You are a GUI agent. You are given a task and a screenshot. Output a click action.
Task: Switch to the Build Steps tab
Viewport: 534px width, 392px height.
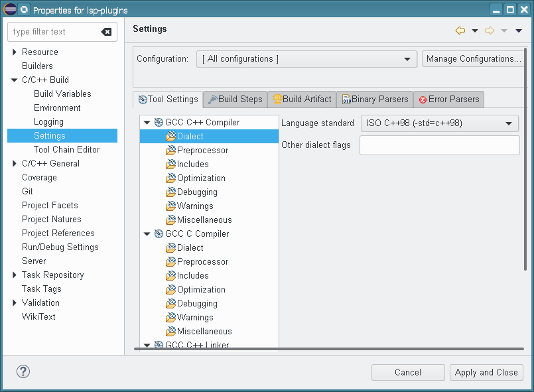(x=235, y=99)
